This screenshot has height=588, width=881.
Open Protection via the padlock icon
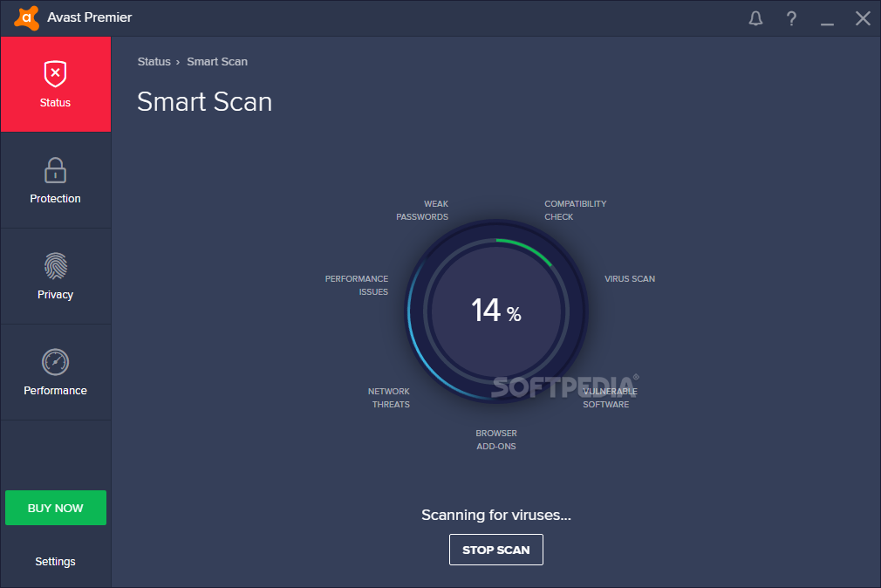pyautogui.click(x=55, y=170)
